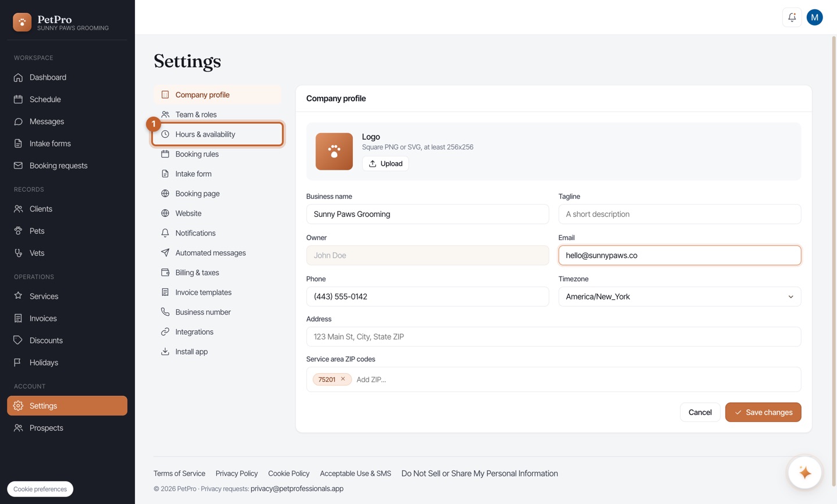Open Do Not Sell or Share link
837x504 pixels.
pyautogui.click(x=480, y=473)
